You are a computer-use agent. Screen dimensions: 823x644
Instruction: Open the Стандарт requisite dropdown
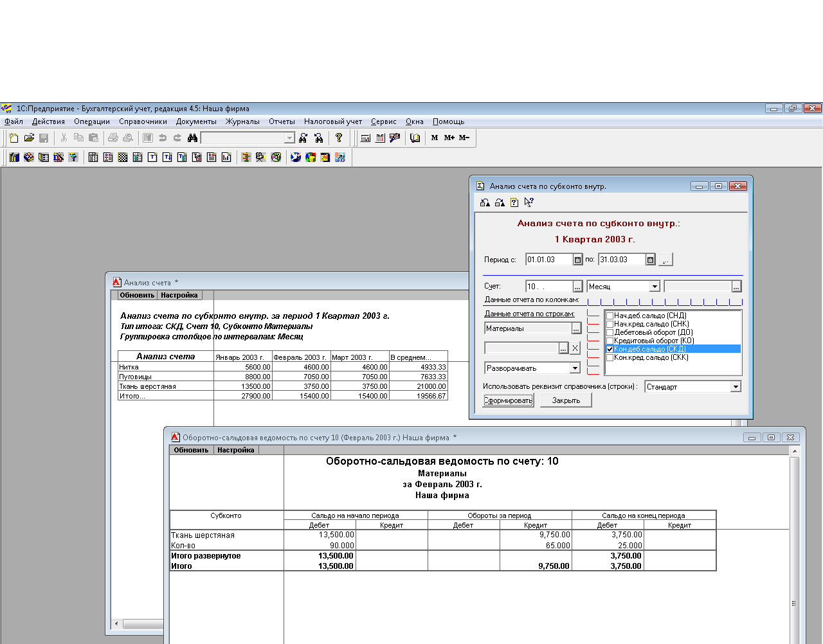(736, 387)
